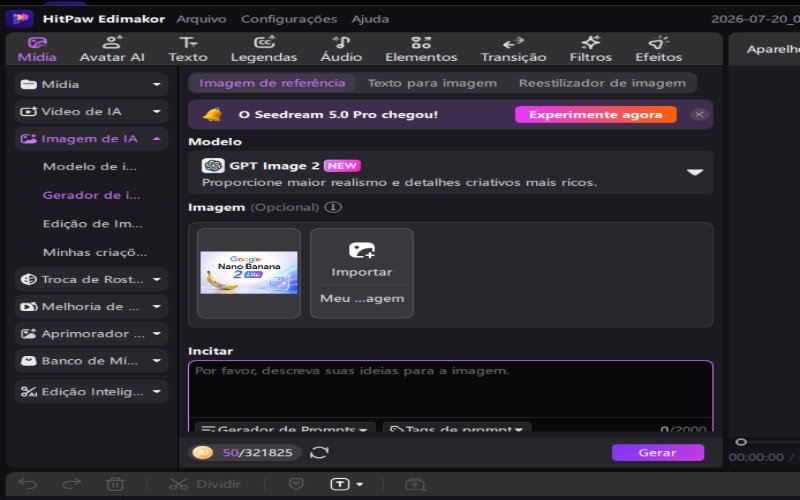Open Modelo de i... sidebar item
The height and width of the screenshot is (500, 800).
(90, 167)
